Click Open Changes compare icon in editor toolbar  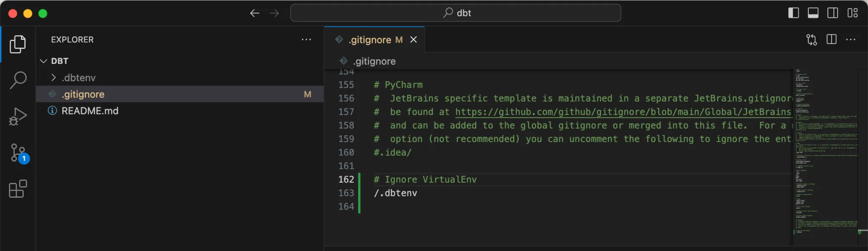[811, 40]
